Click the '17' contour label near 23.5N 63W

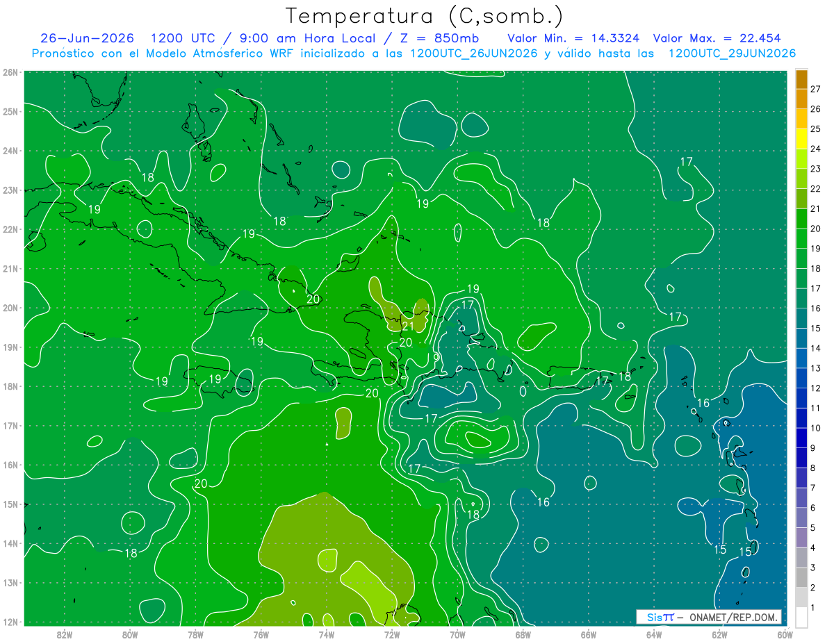[686, 162]
